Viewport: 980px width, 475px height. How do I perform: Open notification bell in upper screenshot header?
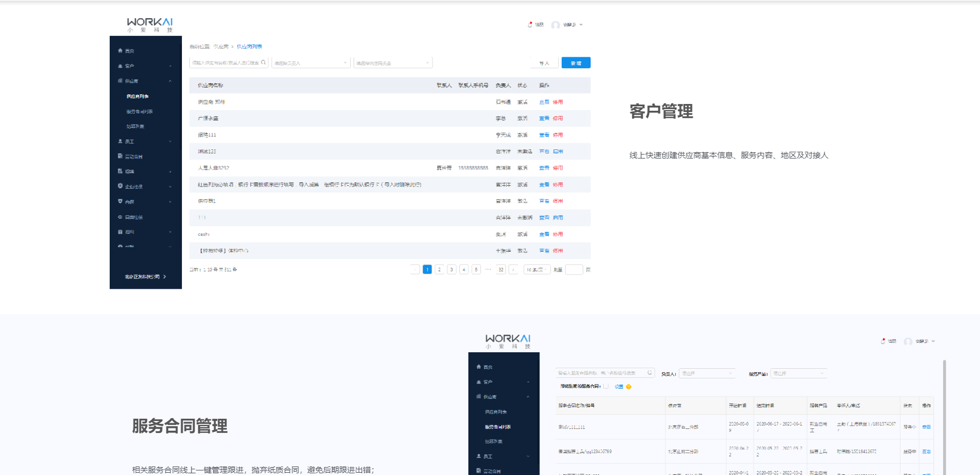[x=530, y=24]
